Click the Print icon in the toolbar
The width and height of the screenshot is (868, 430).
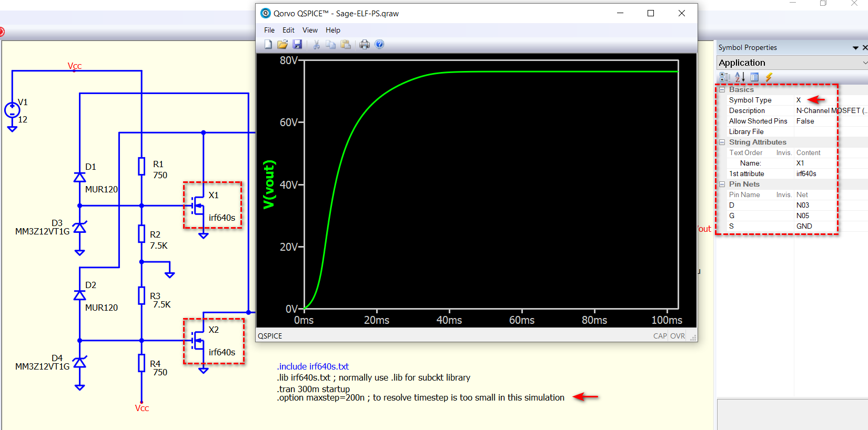pyautogui.click(x=365, y=45)
